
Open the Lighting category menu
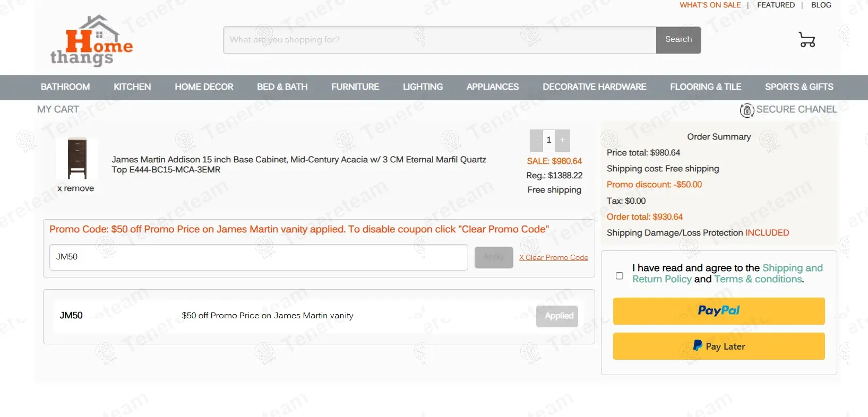pos(423,87)
